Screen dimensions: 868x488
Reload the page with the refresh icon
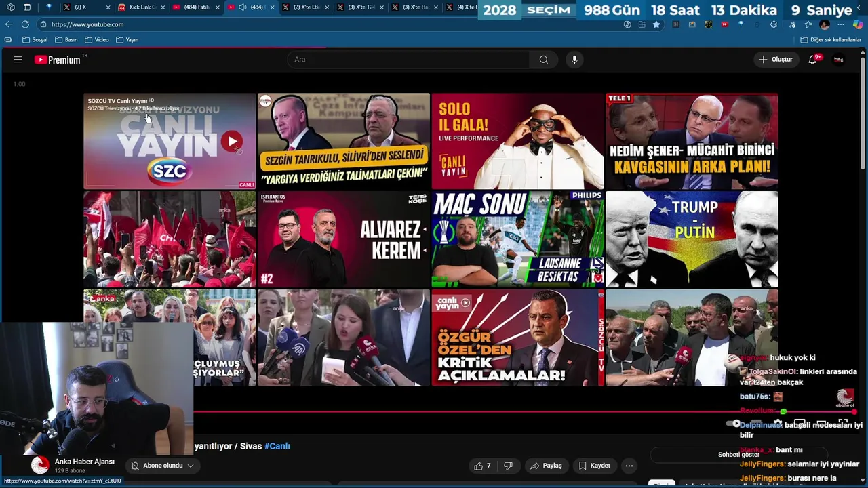[25, 24]
